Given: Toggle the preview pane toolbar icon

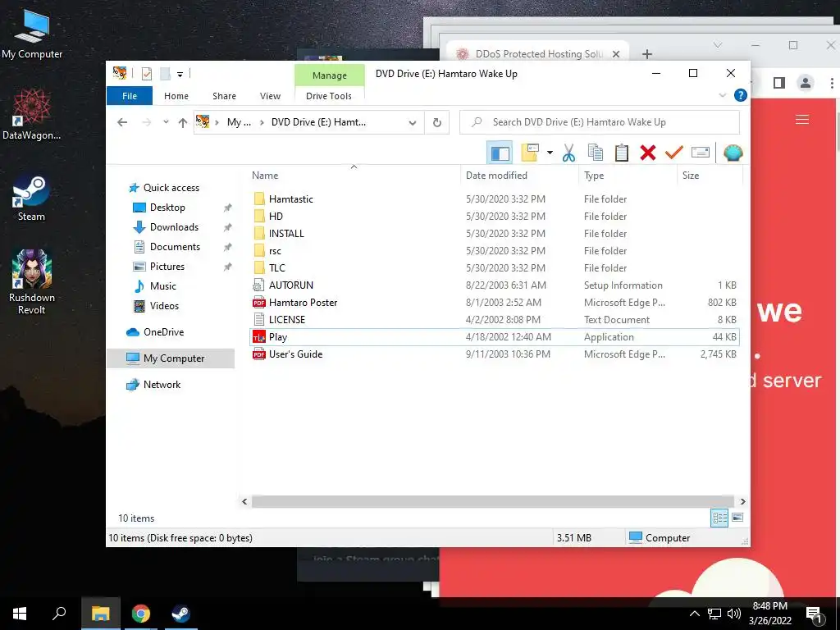Looking at the screenshot, I should click(500, 153).
